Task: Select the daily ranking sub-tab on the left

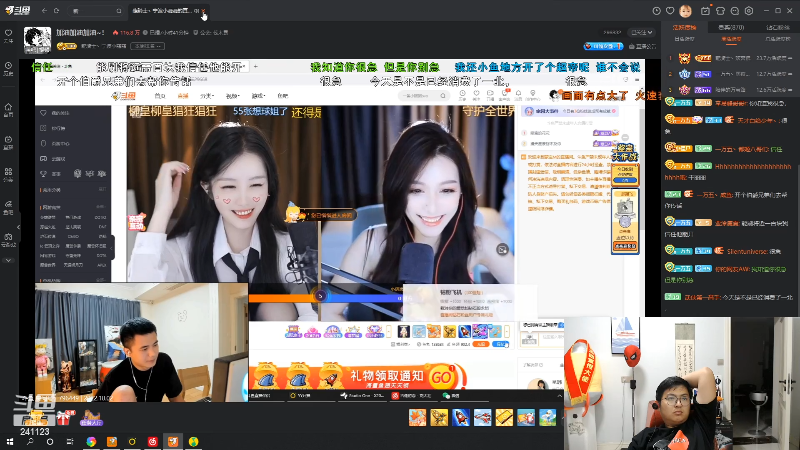Action: point(684,39)
